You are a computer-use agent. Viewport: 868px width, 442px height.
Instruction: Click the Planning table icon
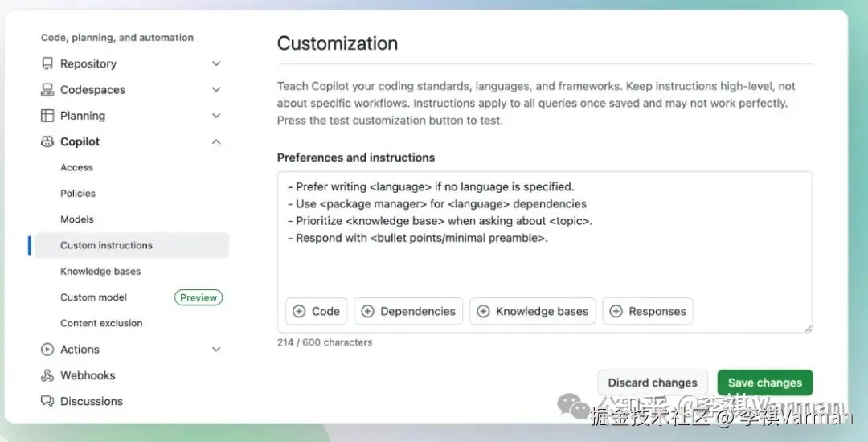(x=47, y=116)
